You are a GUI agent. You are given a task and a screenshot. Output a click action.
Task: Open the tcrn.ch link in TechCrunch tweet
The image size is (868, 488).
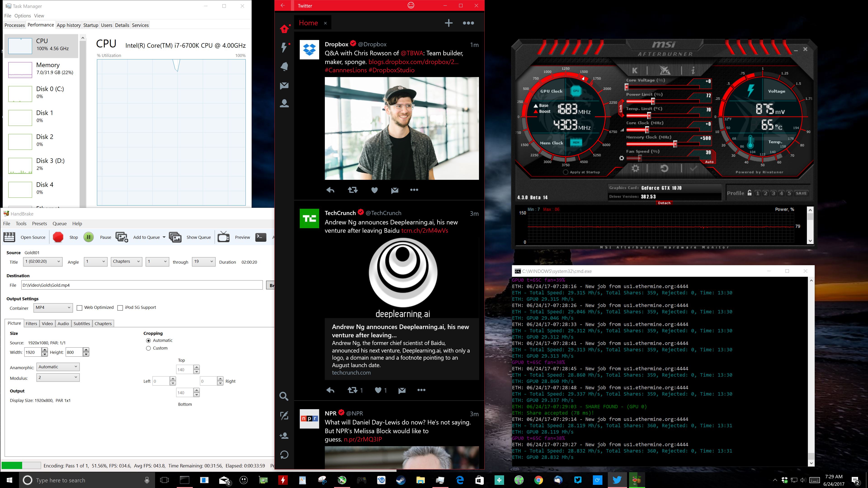425,231
